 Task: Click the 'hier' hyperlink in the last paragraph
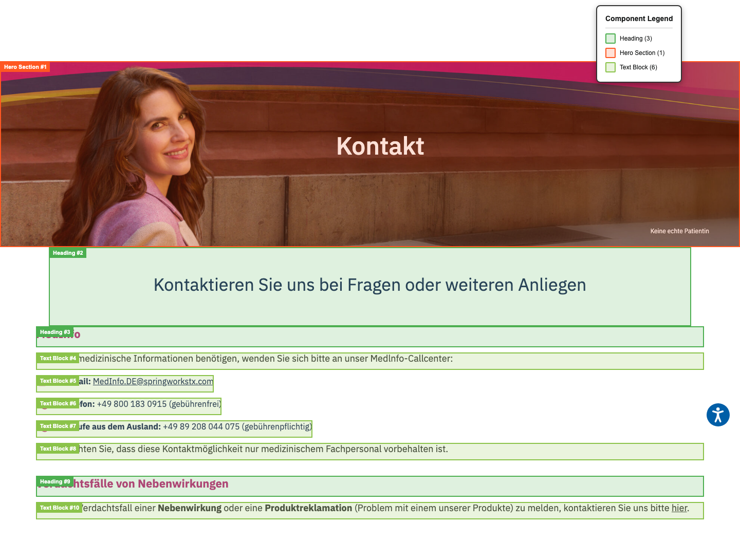click(679, 508)
